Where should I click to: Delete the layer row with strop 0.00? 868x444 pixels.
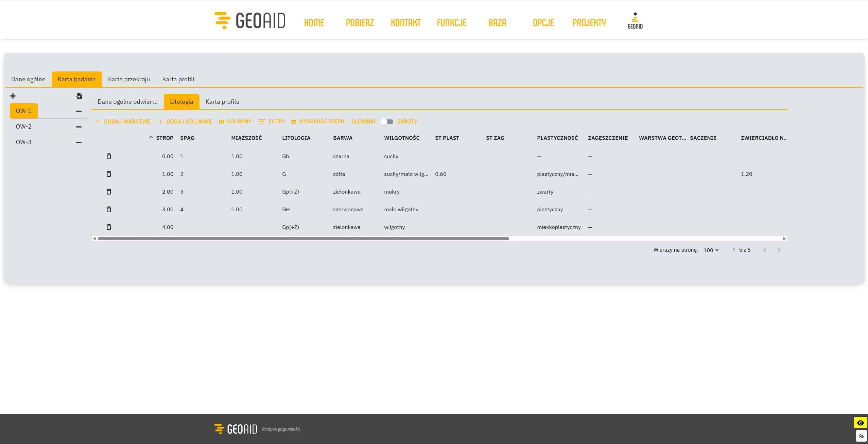(109, 156)
